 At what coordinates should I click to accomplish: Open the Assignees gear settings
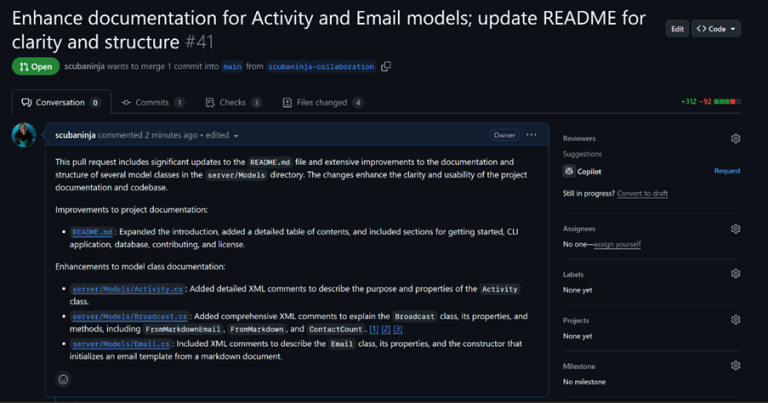pyautogui.click(x=735, y=228)
